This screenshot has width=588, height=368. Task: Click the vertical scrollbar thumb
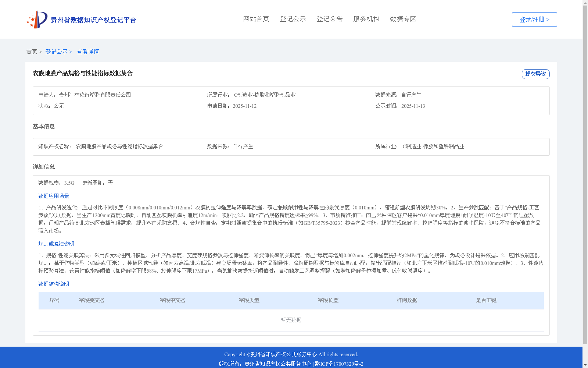(585, 175)
